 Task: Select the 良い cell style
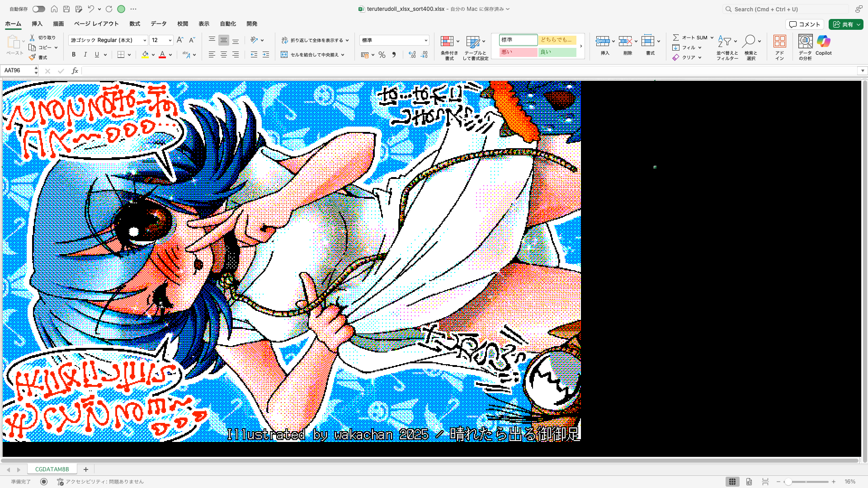tap(557, 52)
